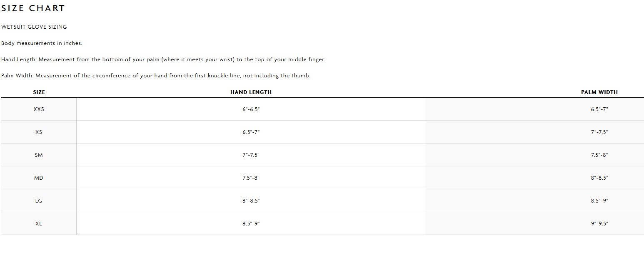Click the MD palm width 8"-8.5" cell
Viewport: 644px width, 277px height.
(x=599, y=178)
